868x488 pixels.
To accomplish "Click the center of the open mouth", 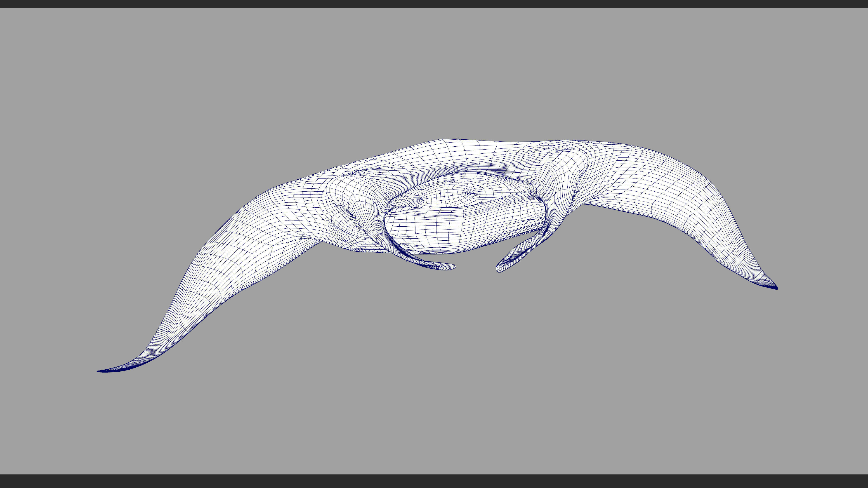I will (462, 190).
